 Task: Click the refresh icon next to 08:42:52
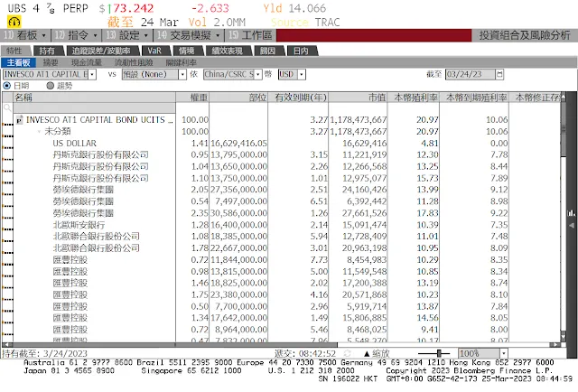point(347,354)
